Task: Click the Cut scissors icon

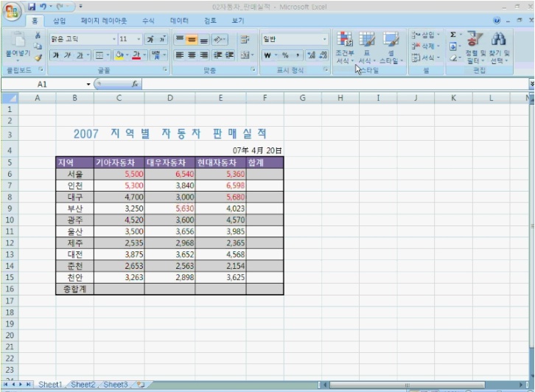Action: [x=38, y=35]
